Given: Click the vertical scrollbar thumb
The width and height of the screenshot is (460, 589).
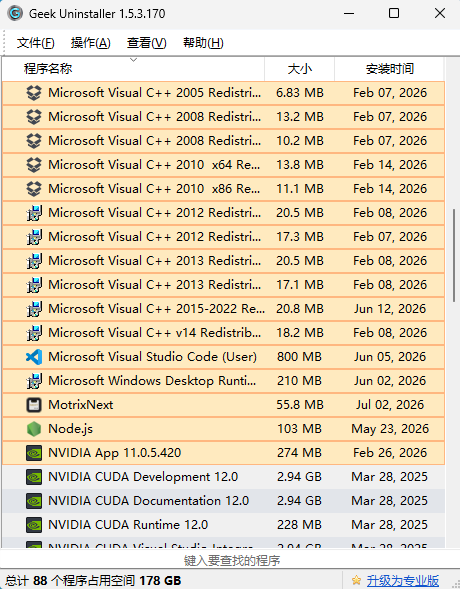Looking at the screenshot, I should tap(454, 255).
